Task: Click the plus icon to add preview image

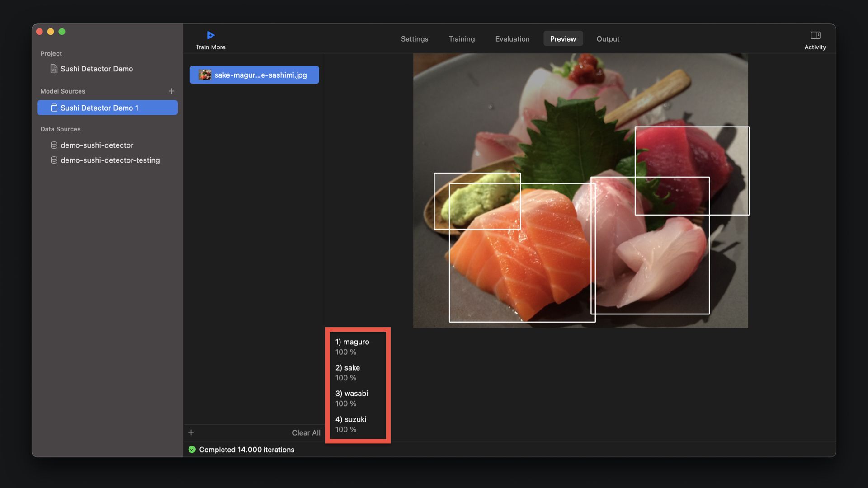Action: click(x=191, y=432)
